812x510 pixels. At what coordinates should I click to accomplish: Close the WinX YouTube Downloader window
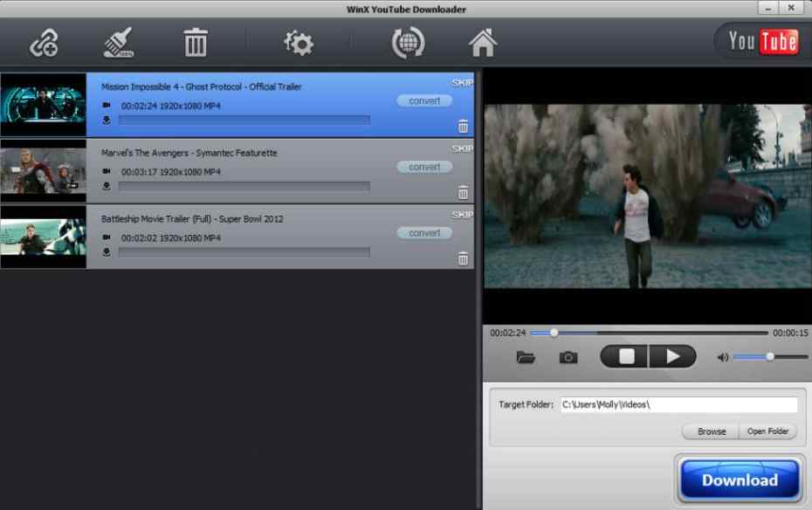[x=791, y=8]
